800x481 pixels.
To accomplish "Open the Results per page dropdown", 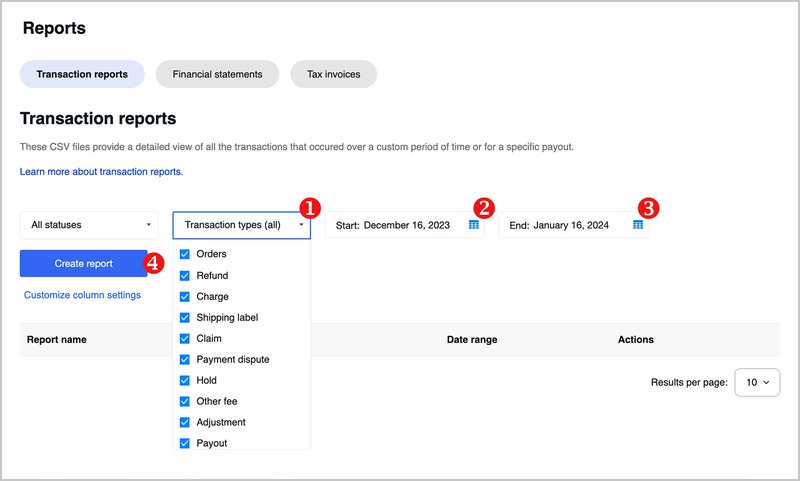I will (x=757, y=382).
